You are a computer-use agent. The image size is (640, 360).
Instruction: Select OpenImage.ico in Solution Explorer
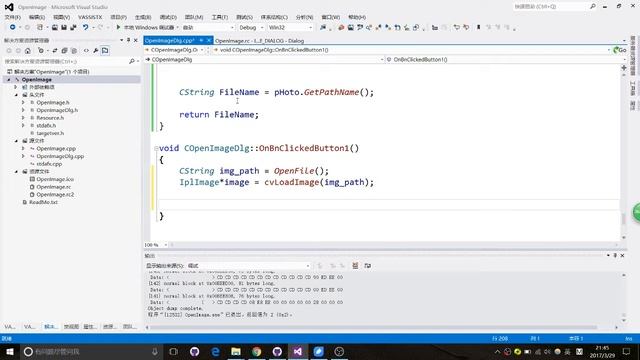[55, 179]
